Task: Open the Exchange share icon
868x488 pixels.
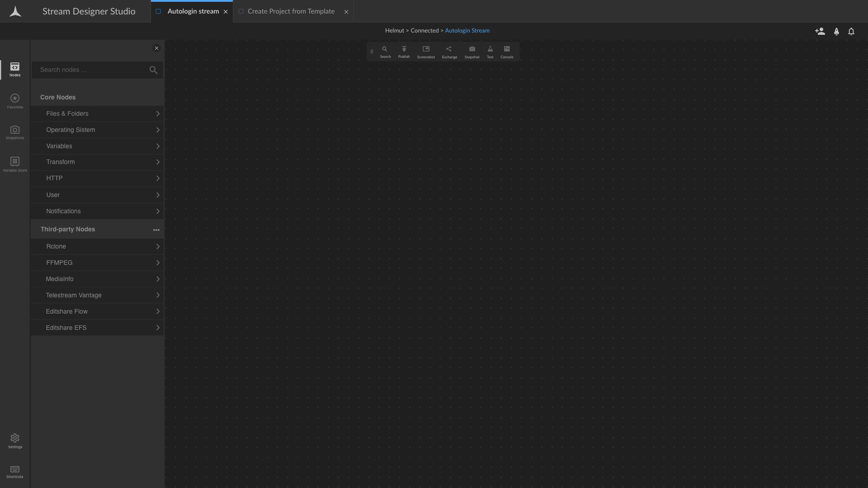Action: click(x=449, y=52)
